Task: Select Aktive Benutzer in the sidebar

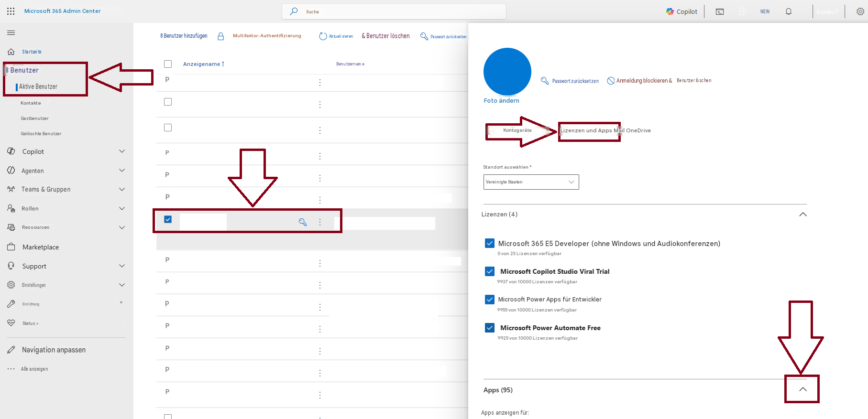Action: tap(38, 86)
